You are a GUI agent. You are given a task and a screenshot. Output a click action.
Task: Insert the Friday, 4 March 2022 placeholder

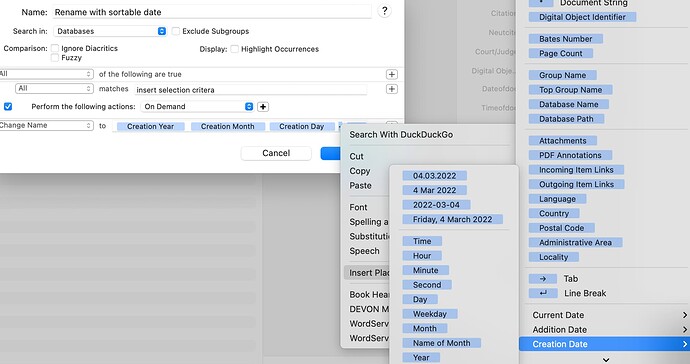[452, 219]
